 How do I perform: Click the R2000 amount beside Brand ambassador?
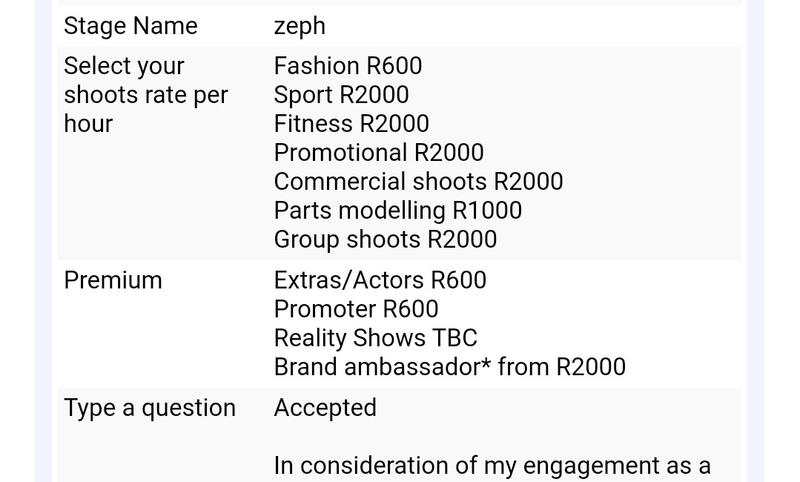coord(591,367)
